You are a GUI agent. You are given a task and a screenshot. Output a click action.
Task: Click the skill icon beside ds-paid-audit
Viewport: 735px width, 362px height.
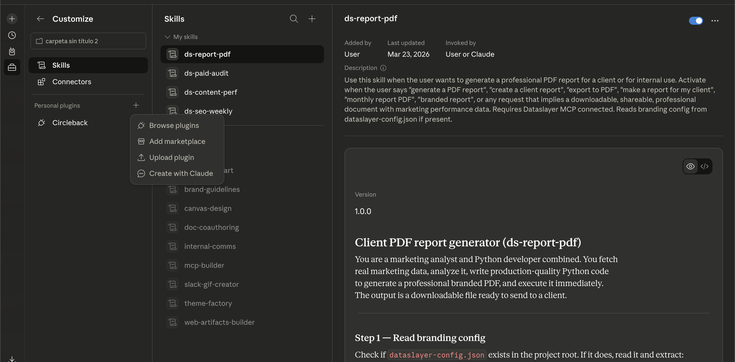click(x=172, y=73)
